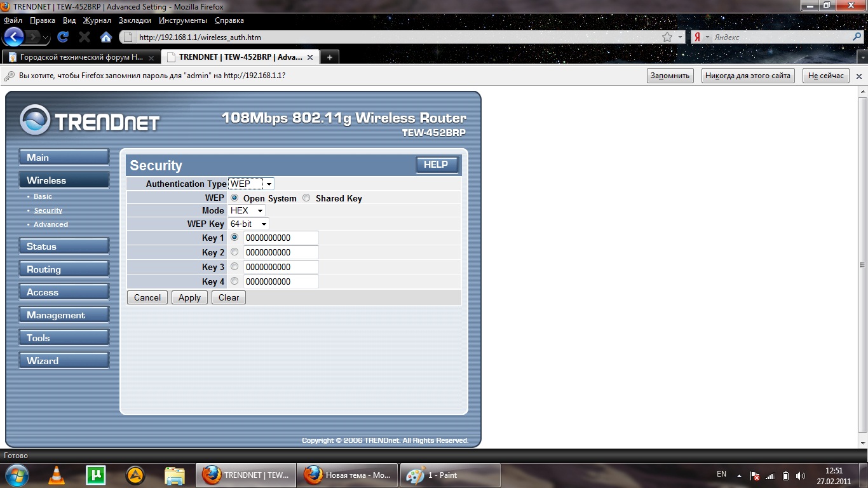The width and height of the screenshot is (868, 488).
Task: Click the Apply button
Action: [189, 297]
